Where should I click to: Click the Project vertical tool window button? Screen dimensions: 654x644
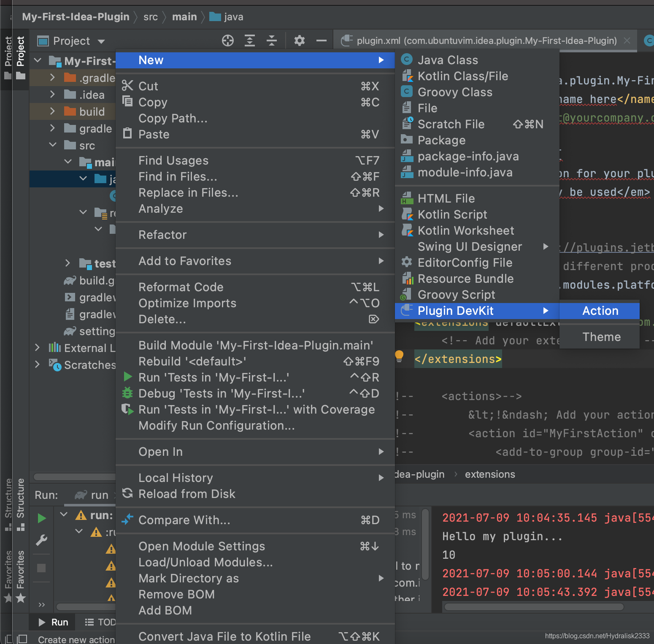[20, 59]
